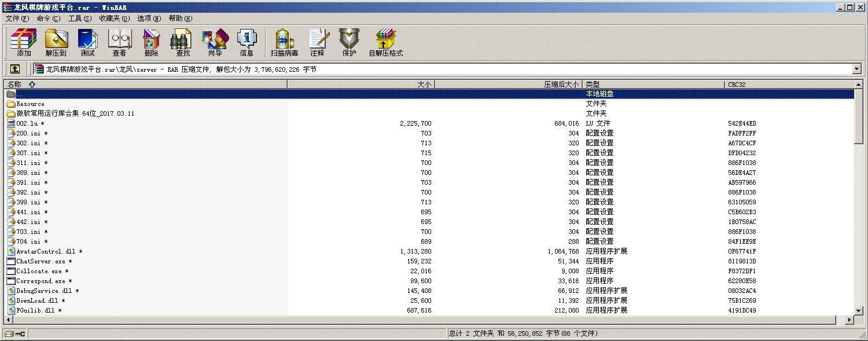Show archive Info (信息) icon
Viewport: 868px width, 341px height.
[247, 42]
